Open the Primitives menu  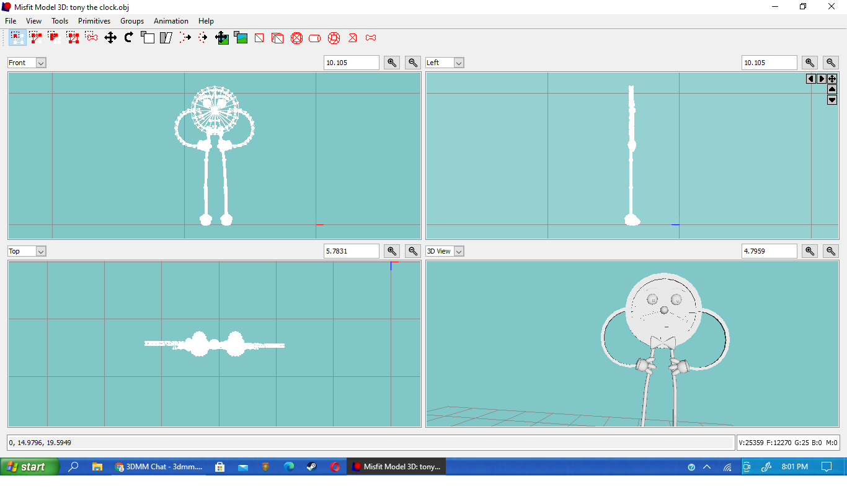point(94,21)
